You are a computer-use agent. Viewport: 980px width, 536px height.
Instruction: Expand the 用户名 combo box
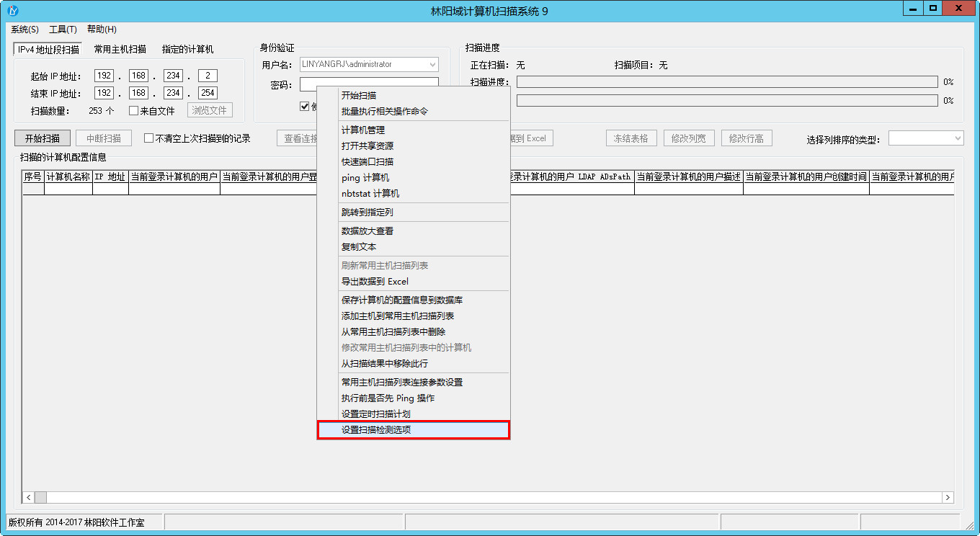pyautogui.click(x=432, y=64)
